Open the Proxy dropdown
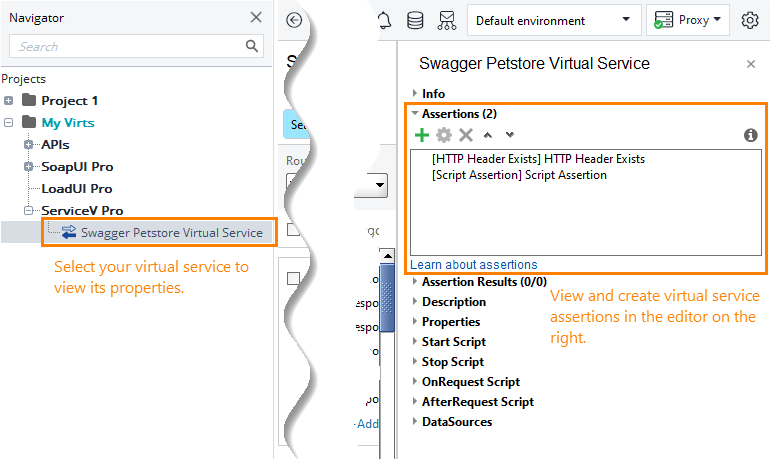The image size is (780, 459). pos(687,20)
